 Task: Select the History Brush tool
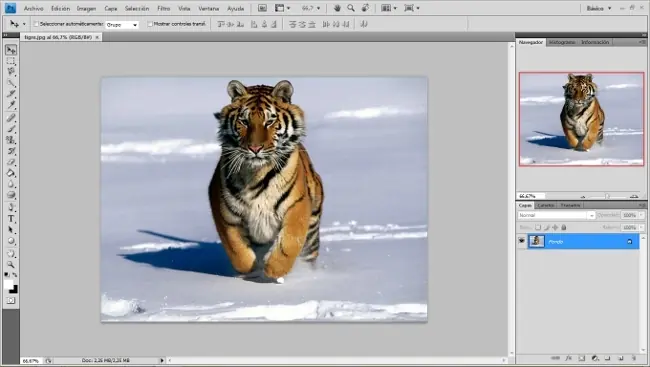[11, 151]
